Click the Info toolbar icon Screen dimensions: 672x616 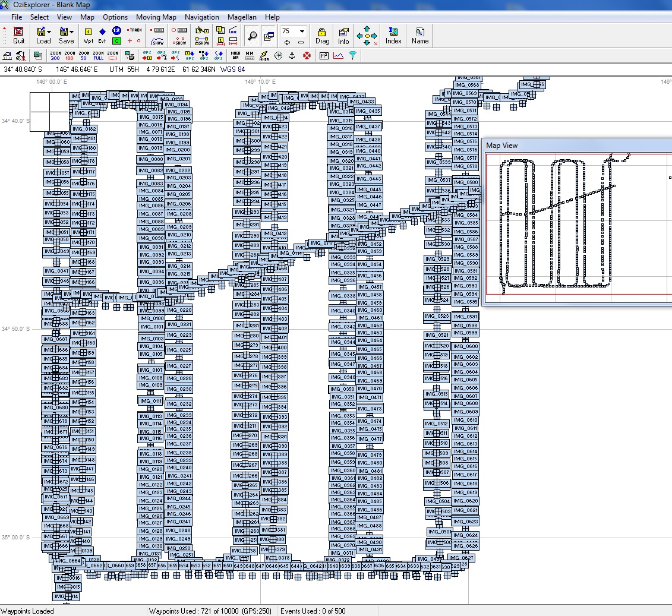[343, 36]
